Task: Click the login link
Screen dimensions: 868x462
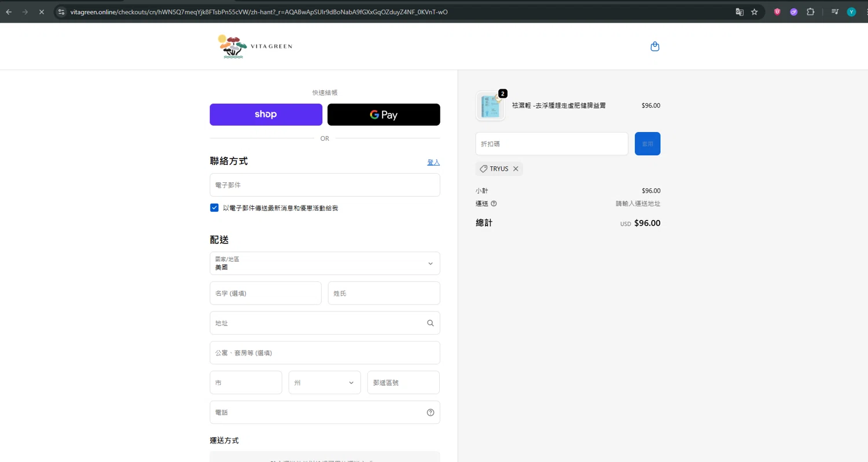Action: [x=433, y=162]
